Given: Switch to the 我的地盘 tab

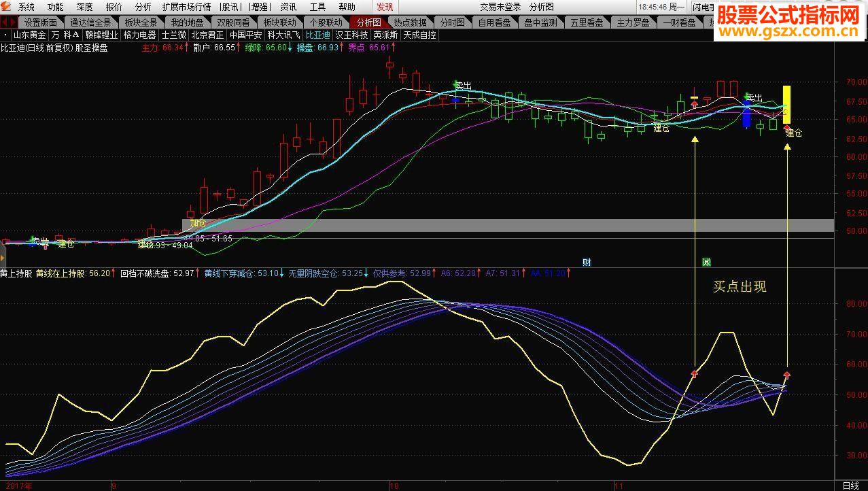Looking at the screenshot, I should [x=187, y=22].
